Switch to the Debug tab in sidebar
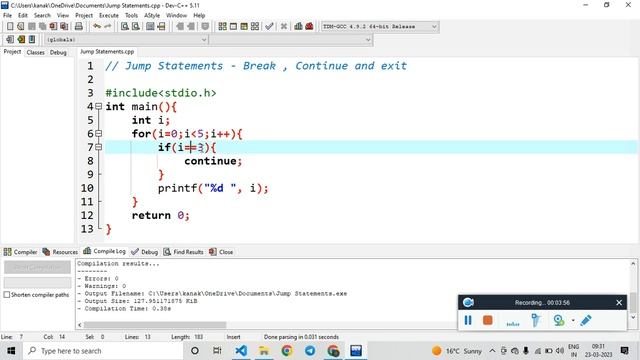 [x=58, y=52]
